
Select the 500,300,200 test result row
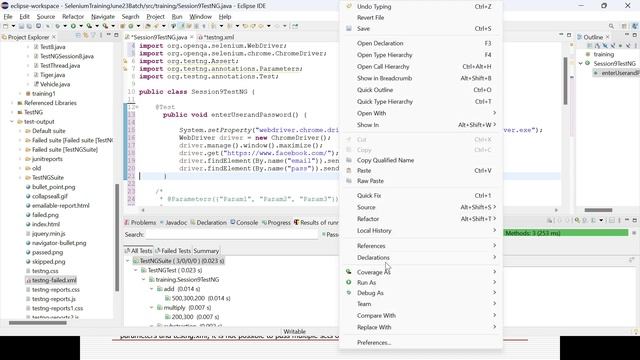(x=198, y=298)
